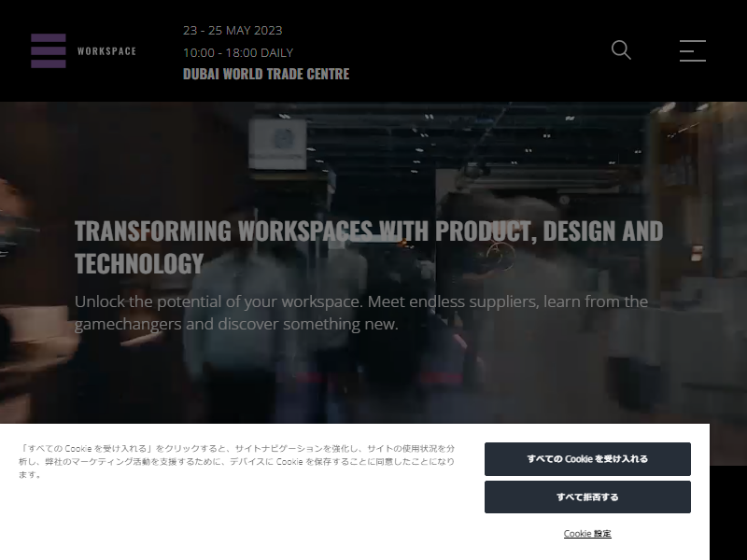Viewport: 747px width, 560px height.
Task: Click the TRANSFORMING WORKSPACES headline's first line
Action: [369, 231]
